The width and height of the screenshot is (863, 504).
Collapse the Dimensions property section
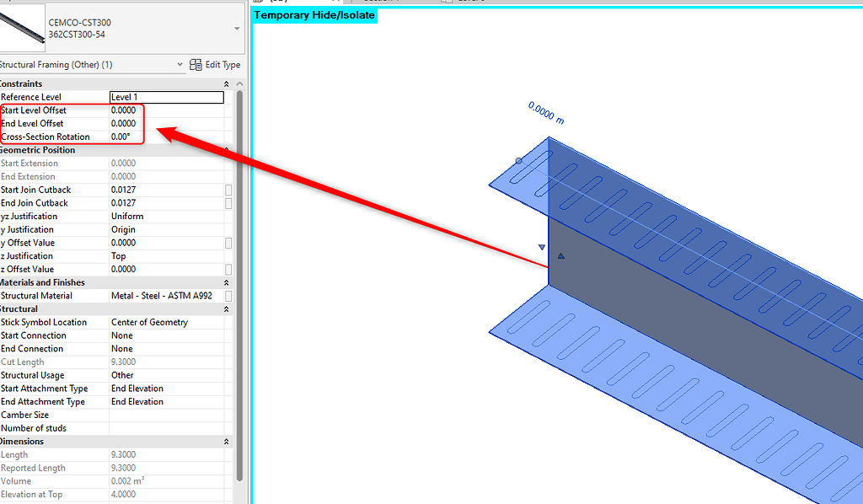click(226, 441)
